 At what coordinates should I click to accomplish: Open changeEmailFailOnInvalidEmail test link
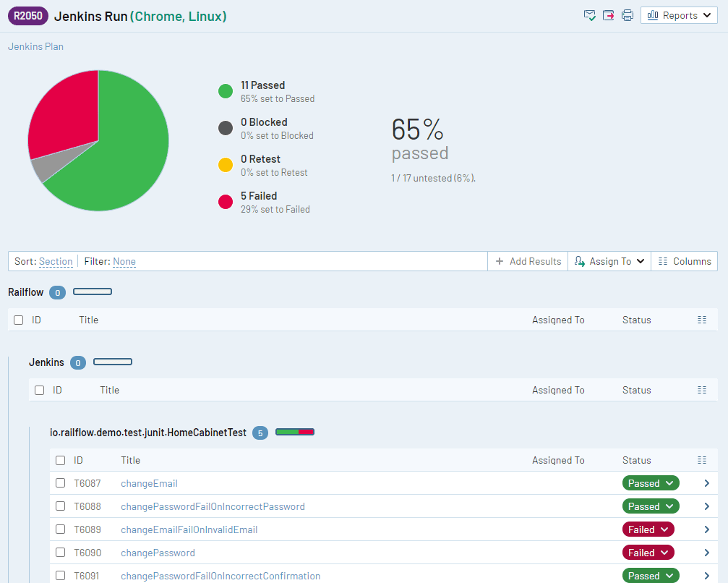(189, 530)
